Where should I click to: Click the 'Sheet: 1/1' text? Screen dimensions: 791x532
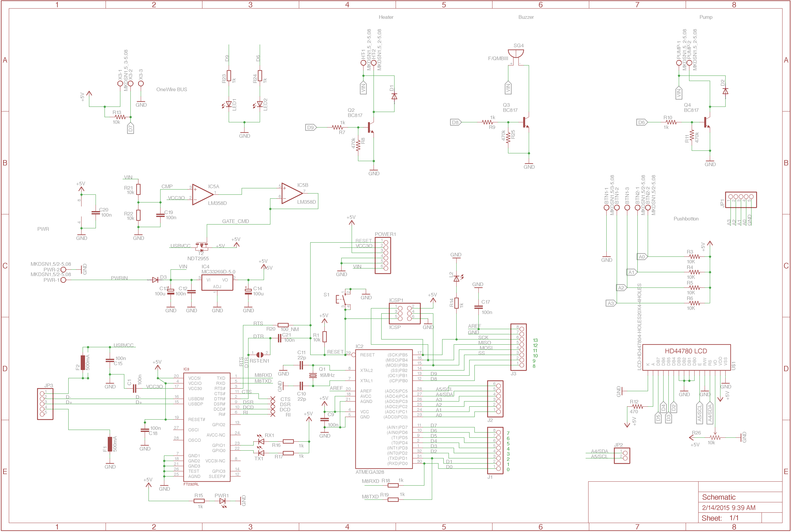click(720, 518)
